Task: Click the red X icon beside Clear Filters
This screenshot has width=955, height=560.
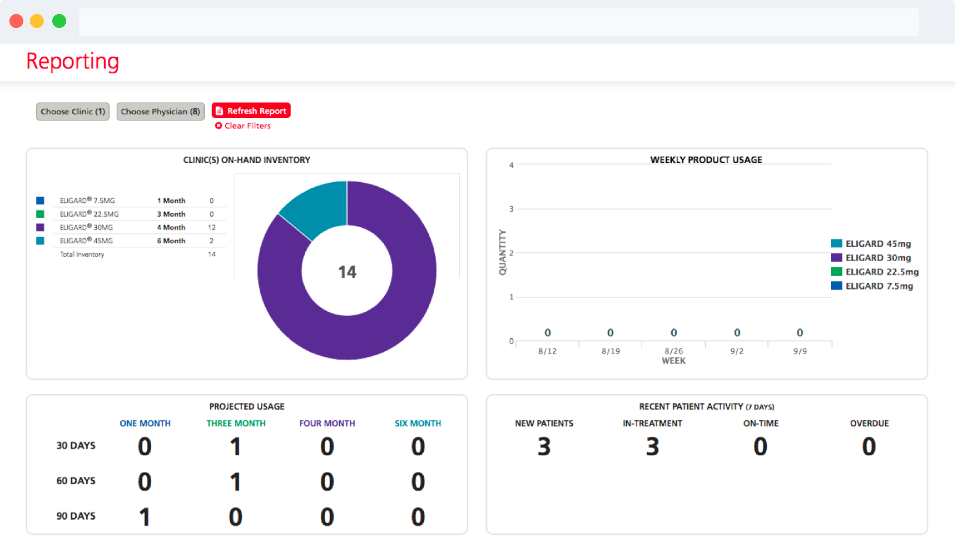Action: tap(219, 126)
